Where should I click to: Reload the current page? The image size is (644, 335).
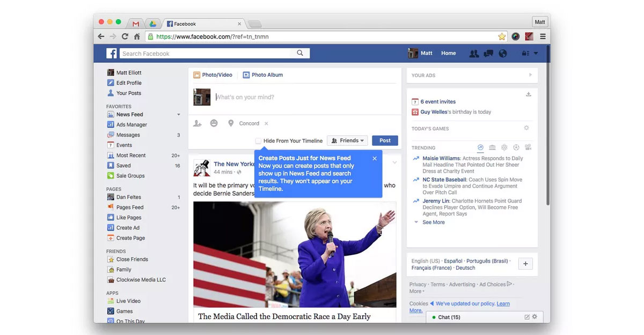(125, 36)
